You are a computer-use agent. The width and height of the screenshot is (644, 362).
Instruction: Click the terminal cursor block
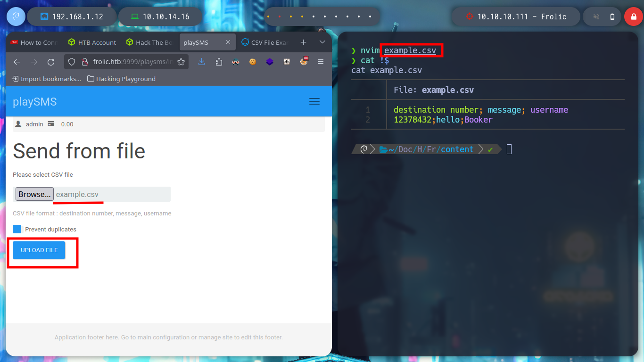pyautogui.click(x=509, y=149)
